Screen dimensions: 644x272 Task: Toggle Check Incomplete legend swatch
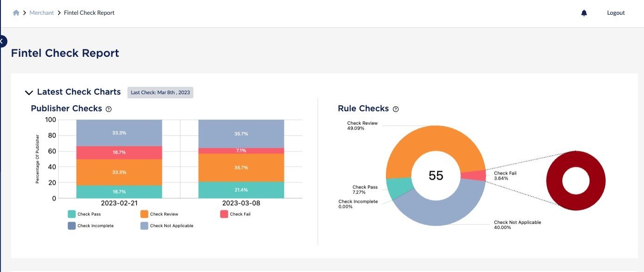pos(72,226)
